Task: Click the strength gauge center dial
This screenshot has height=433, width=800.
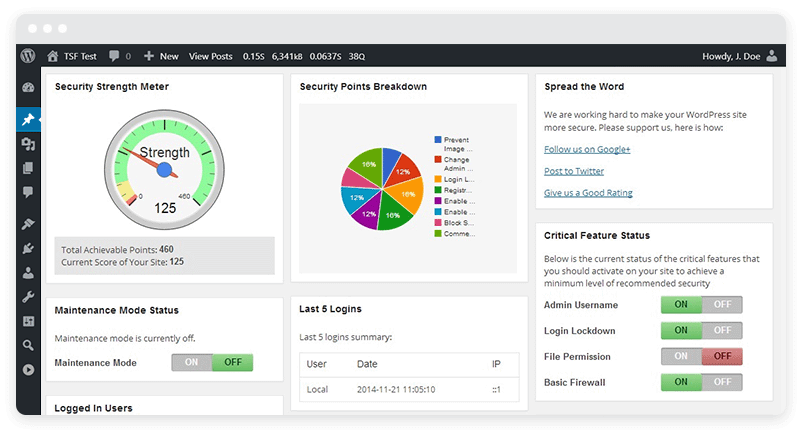Action: point(164,170)
